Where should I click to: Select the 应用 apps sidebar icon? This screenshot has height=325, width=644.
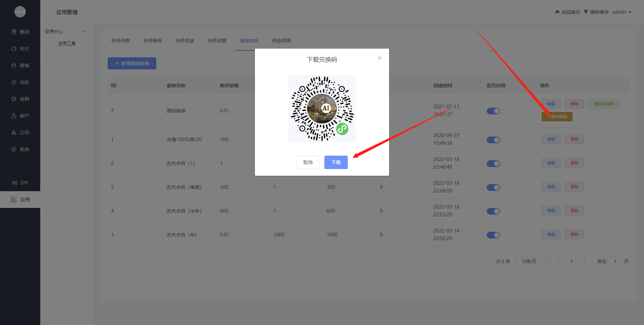(x=14, y=200)
